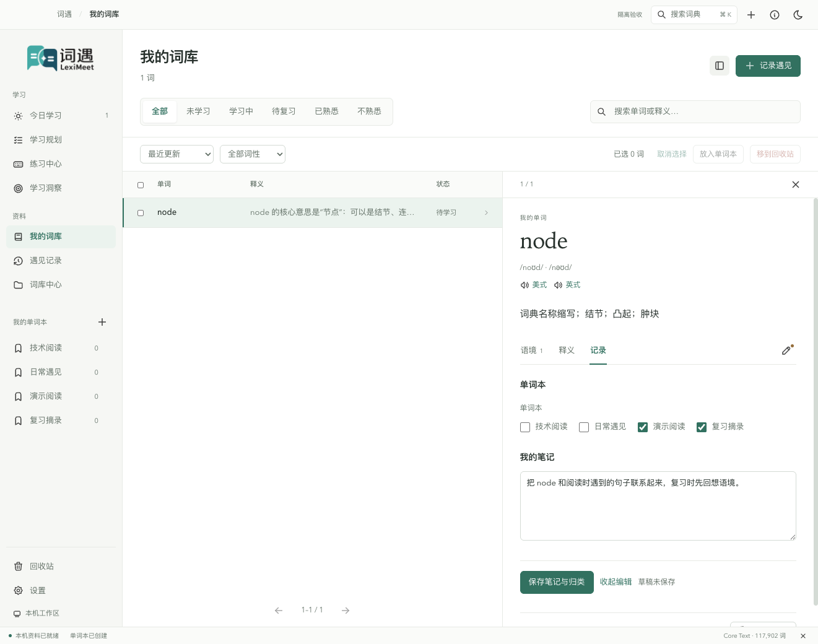
Task: Click the pencil edit icon
Action: pos(786,350)
